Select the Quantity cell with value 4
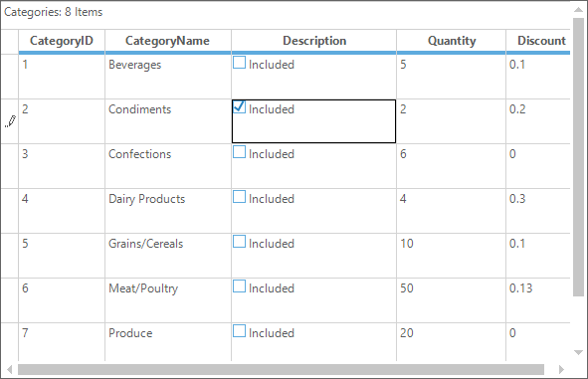588x379 pixels. 451,211
